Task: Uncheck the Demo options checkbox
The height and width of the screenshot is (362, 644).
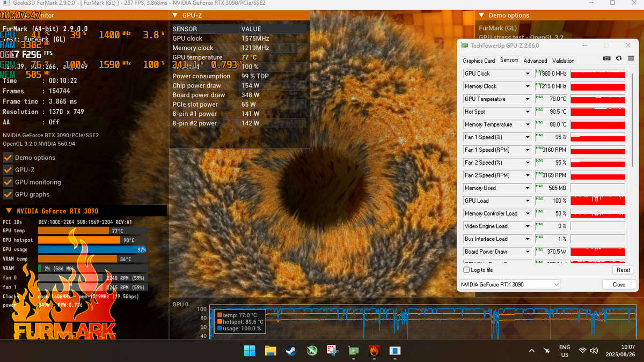Action: tap(8, 158)
